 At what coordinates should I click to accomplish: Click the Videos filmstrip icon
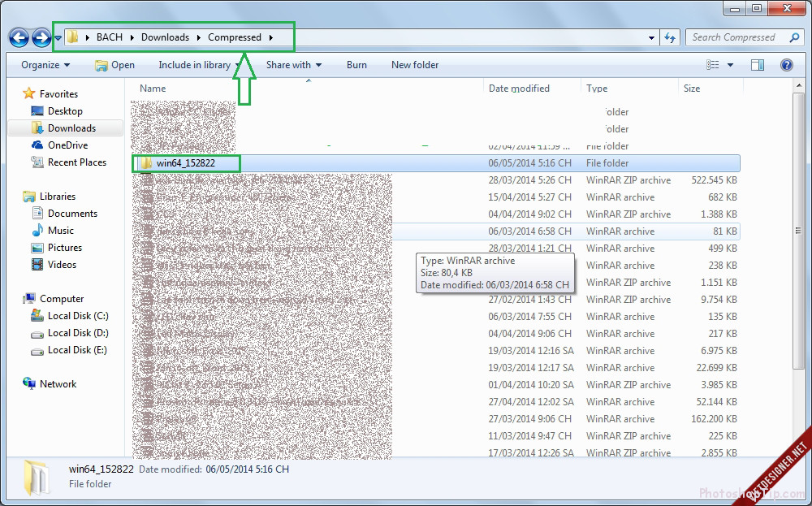point(37,265)
